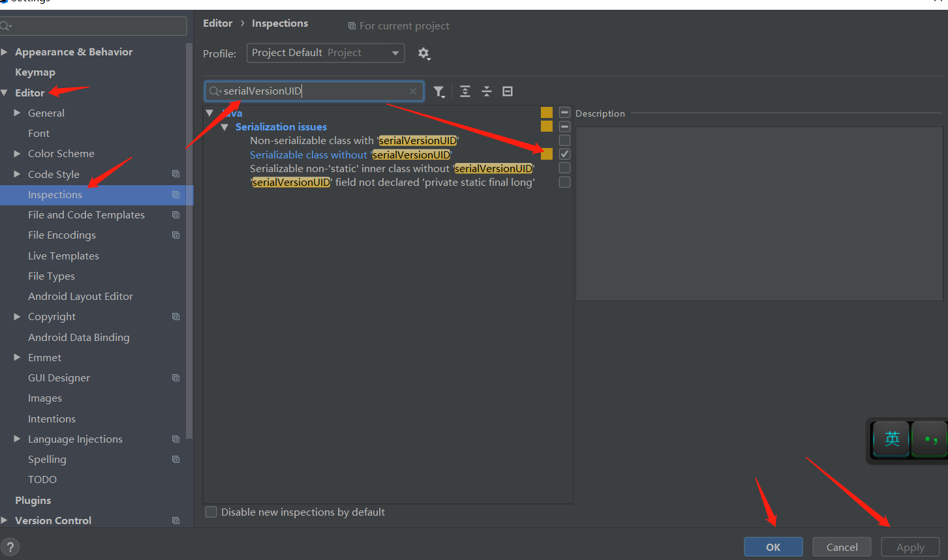Click the Apply button
Image resolution: width=948 pixels, height=560 pixels.
[910, 547]
